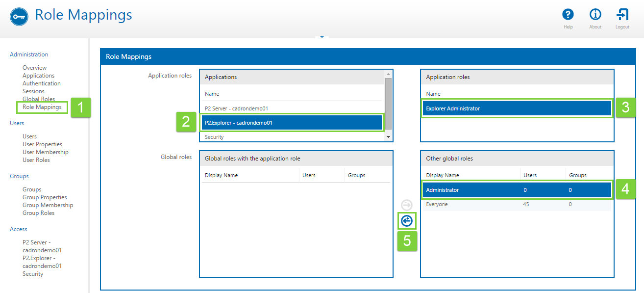This screenshot has width=644, height=293.
Task: Click the key logo icon
Action: click(x=19, y=16)
